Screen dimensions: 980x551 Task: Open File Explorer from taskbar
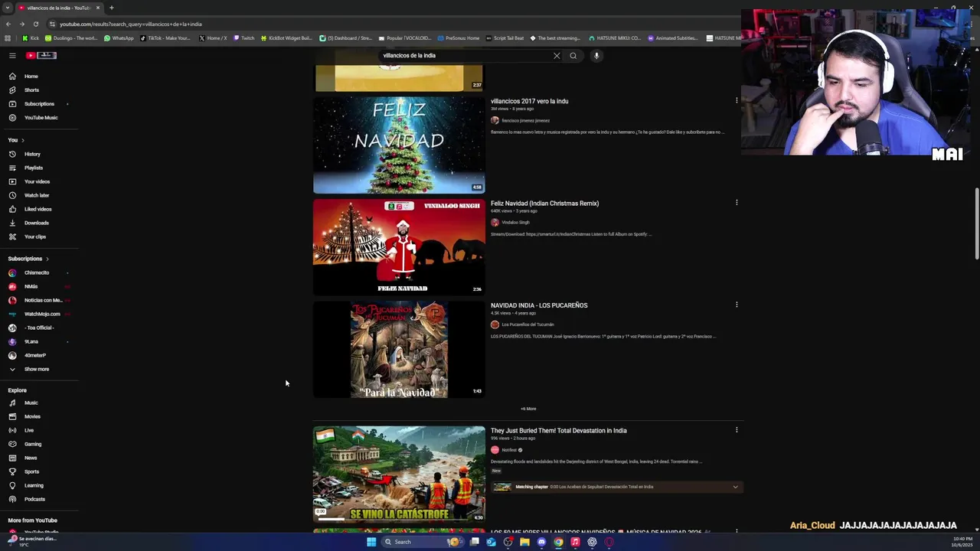point(524,542)
